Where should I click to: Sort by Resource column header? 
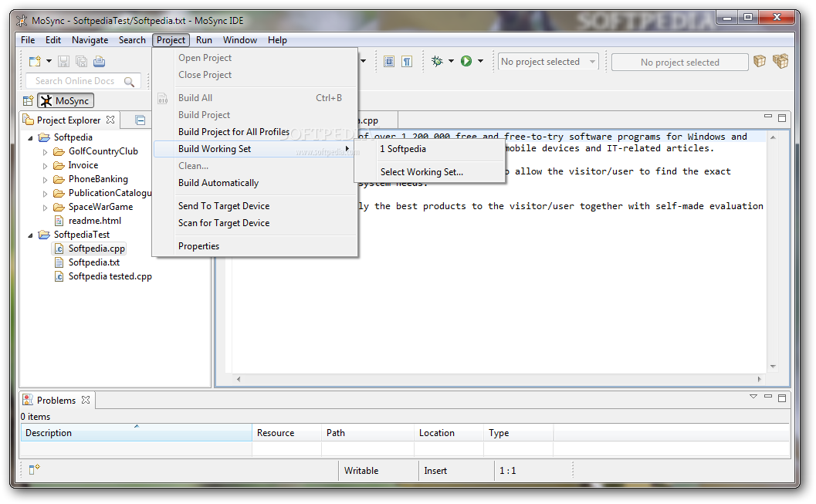point(286,433)
